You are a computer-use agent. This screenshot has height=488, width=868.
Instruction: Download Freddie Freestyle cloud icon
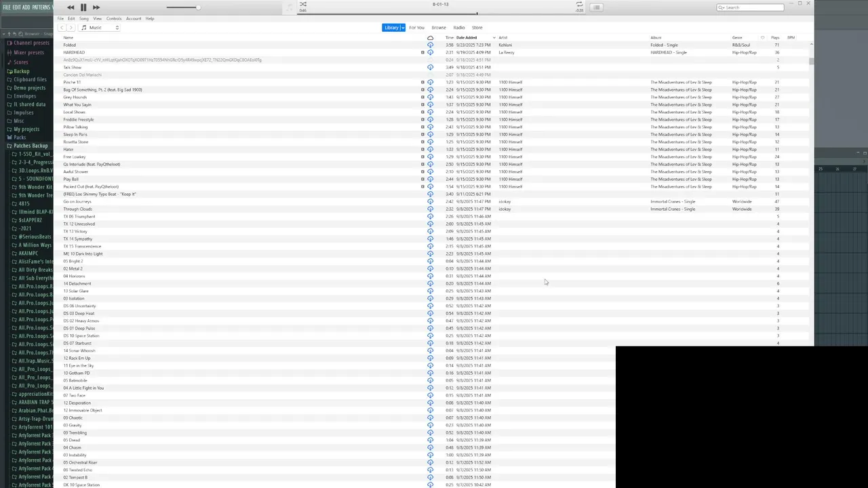(430, 119)
